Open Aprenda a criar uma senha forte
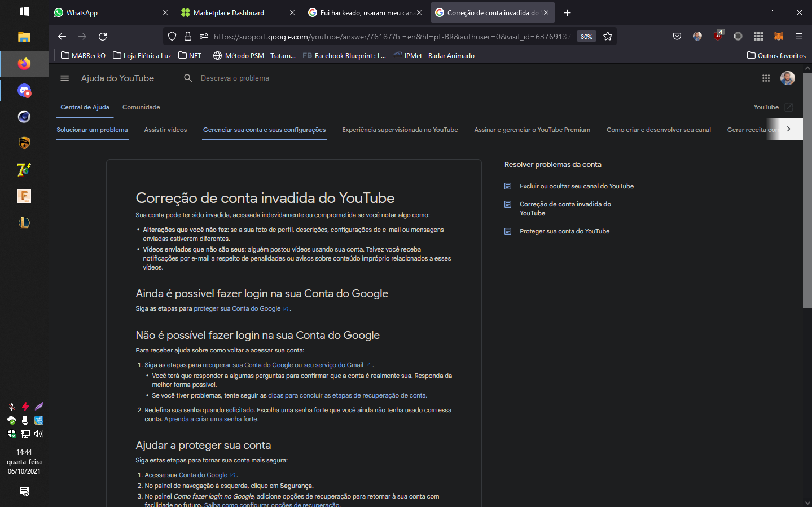 pos(211,419)
